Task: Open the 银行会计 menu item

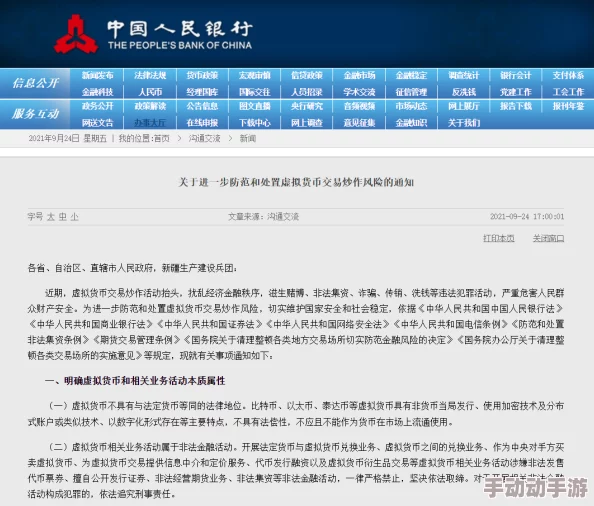Action: point(516,75)
